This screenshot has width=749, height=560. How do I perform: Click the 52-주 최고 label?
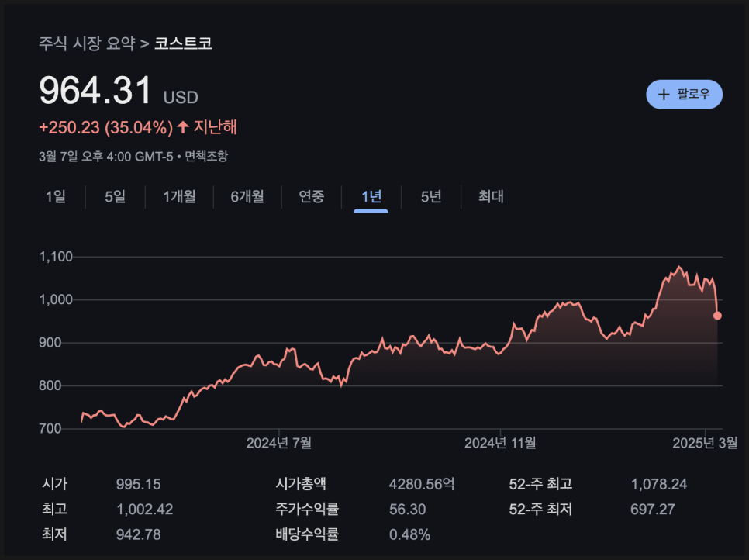[x=540, y=484]
